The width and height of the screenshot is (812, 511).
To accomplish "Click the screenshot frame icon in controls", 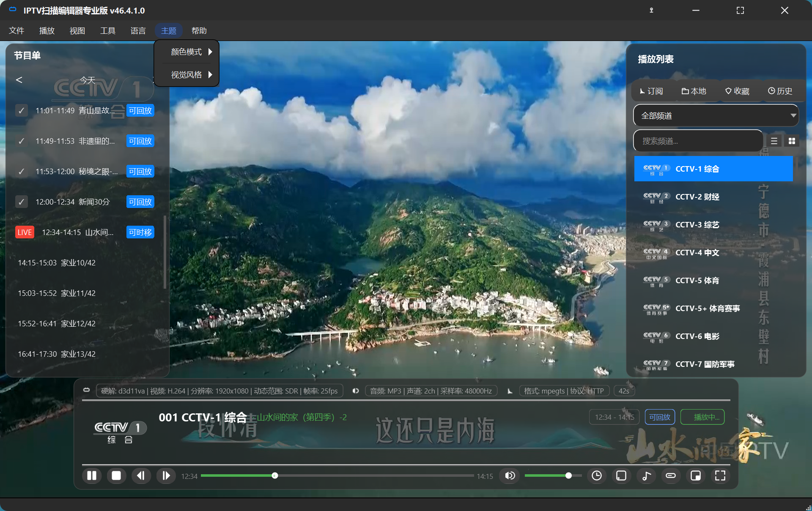I will tap(621, 476).
